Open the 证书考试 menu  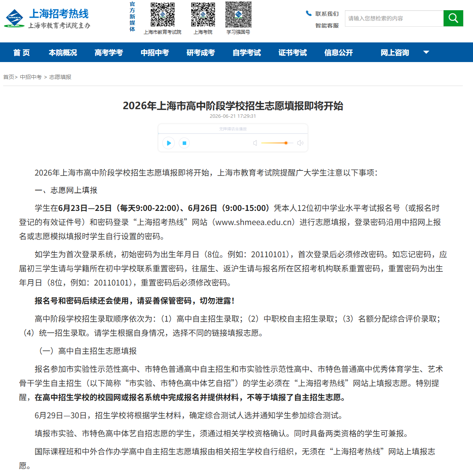pos(293,53)
